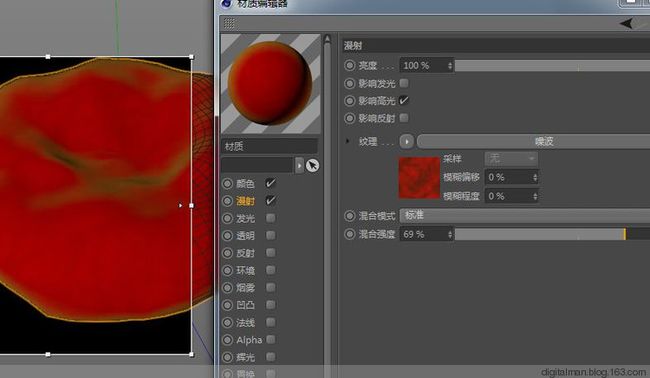Click the circle icon beside 凹凸 channel
Screen dimensions: 650x378
(228, 305)
